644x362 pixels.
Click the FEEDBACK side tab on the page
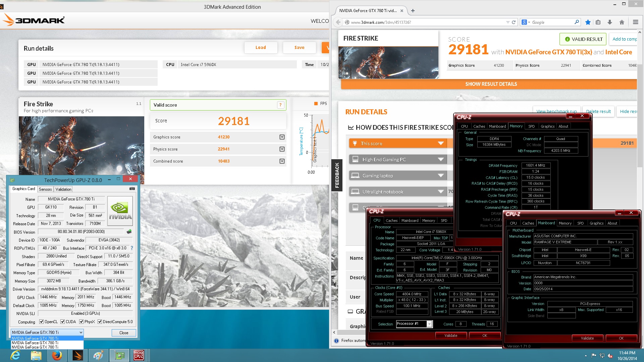pos(337,175)
